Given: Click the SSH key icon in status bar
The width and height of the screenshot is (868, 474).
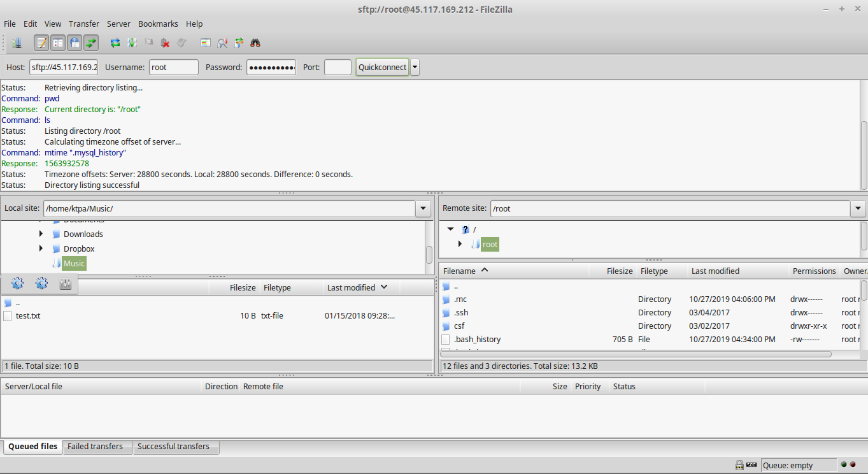Looking at the screenshot, I should click(751, 465).
